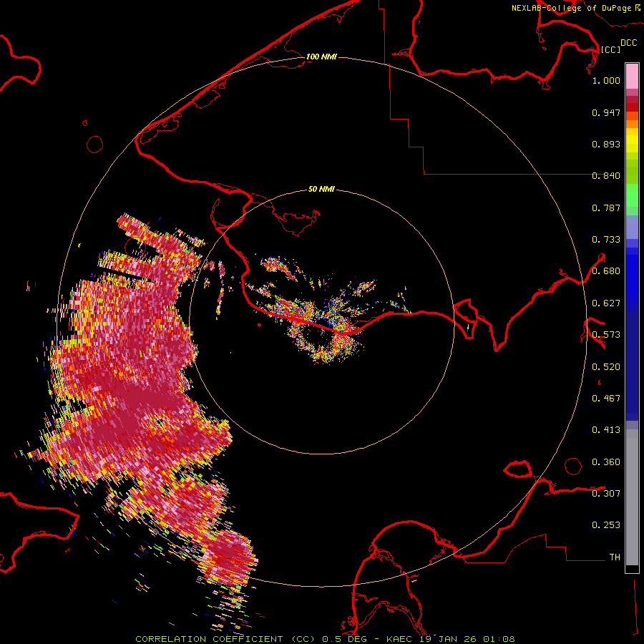Click the TH threshold label
Viewport: 644px width, 644px height.
[x=615, y=557]
